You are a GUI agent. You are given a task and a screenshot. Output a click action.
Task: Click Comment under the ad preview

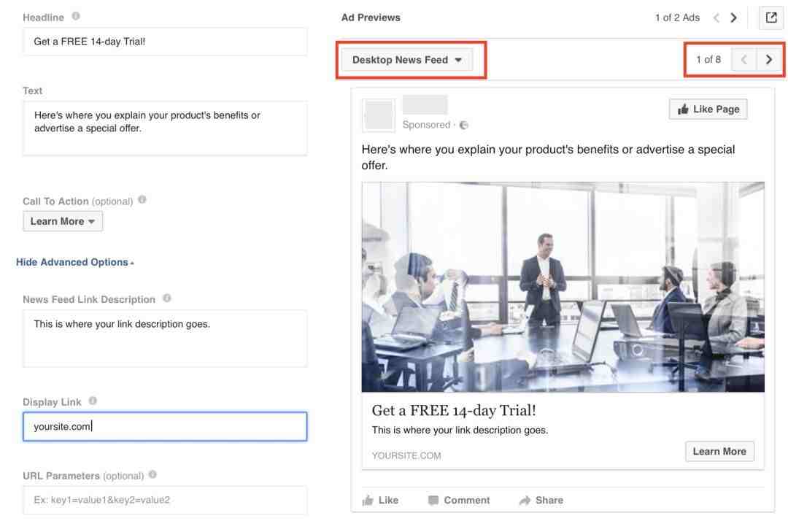[459, 501]
